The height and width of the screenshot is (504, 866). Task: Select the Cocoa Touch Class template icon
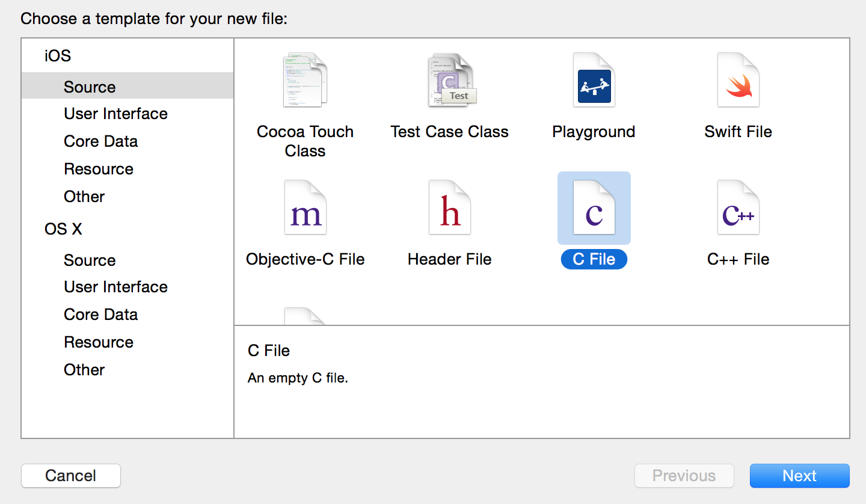click(x=305, y=81)
